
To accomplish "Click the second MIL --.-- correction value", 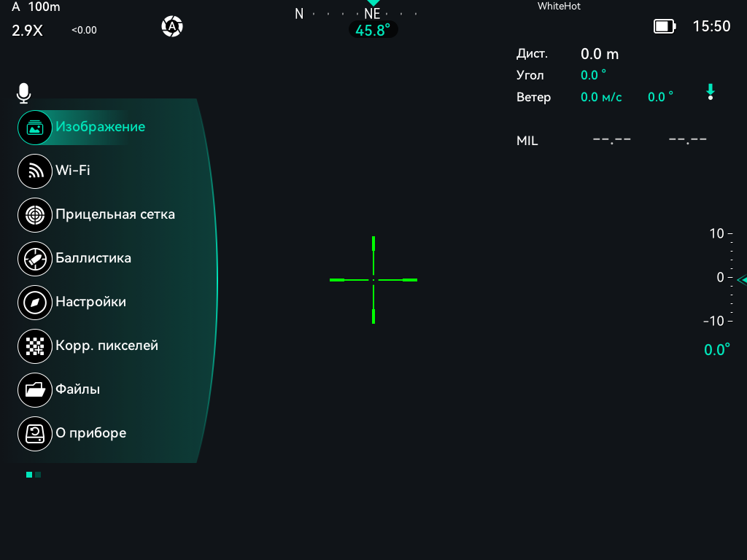I will [687, 140].
